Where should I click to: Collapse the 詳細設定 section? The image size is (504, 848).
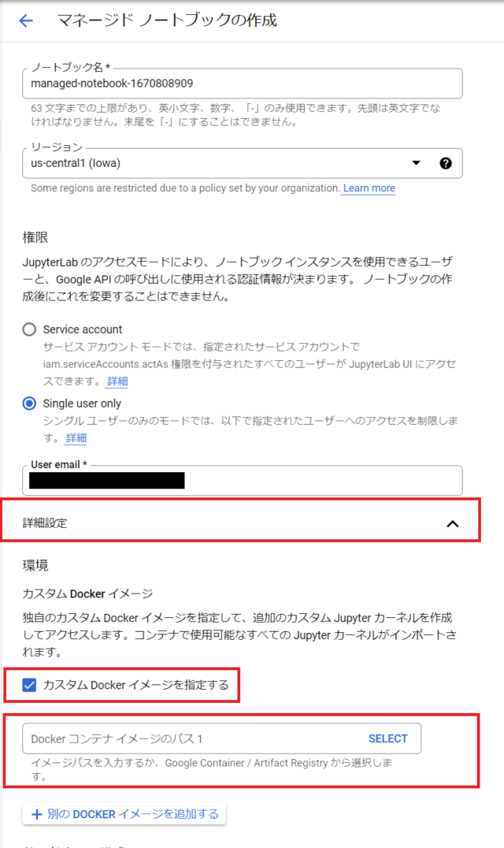241,523
